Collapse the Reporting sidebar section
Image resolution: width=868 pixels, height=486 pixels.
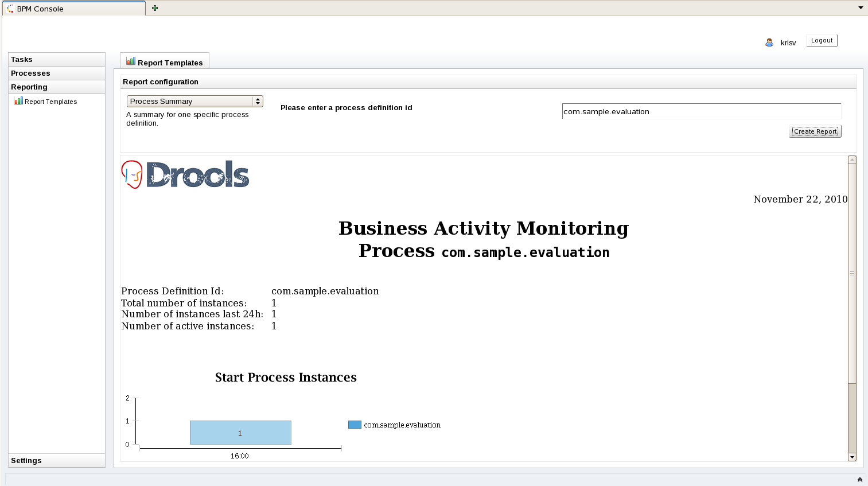click(x=56, y=87)
